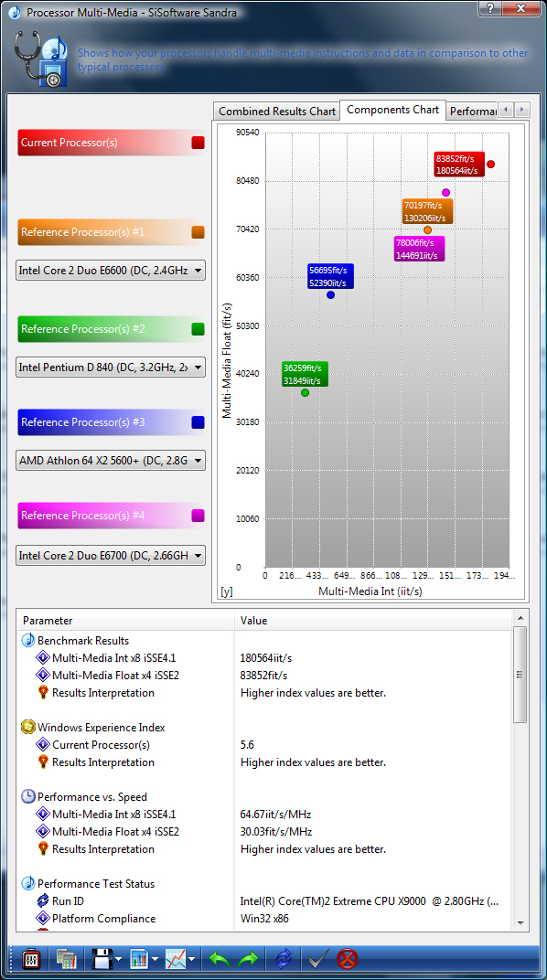This screenshot has height=980, width=547.
Task: Click the help question mark title button
Action: point(489,7)
